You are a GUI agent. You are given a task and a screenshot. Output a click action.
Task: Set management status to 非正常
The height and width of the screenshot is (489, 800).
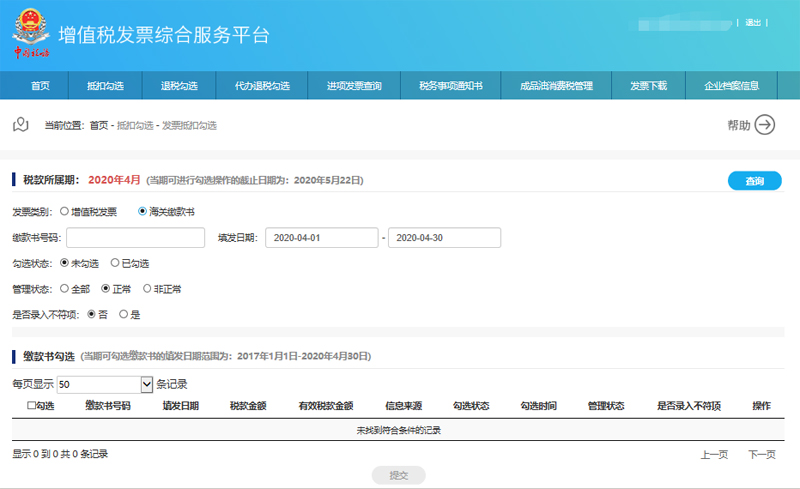coord(148,288)
